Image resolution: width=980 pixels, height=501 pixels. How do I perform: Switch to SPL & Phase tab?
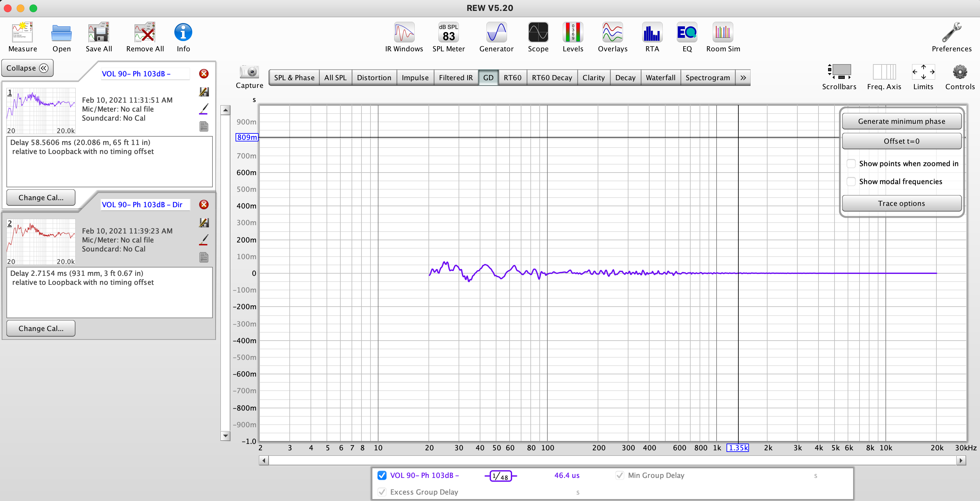[292, 77]
